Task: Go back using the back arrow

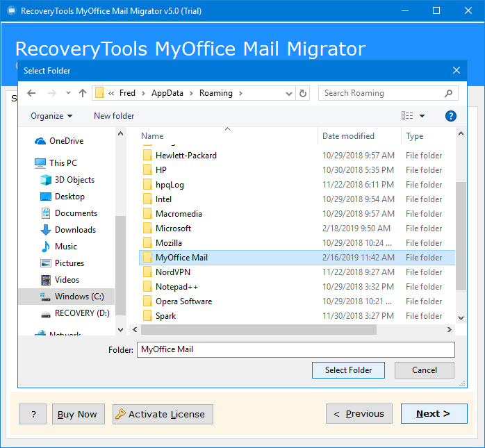Action: [31, 93]
